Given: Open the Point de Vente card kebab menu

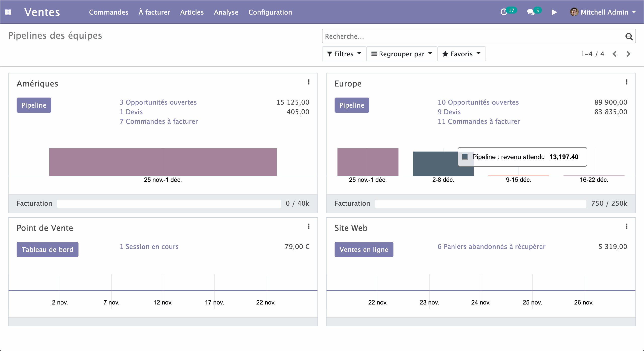Looking at the screenshot, I should pos(309,226).
